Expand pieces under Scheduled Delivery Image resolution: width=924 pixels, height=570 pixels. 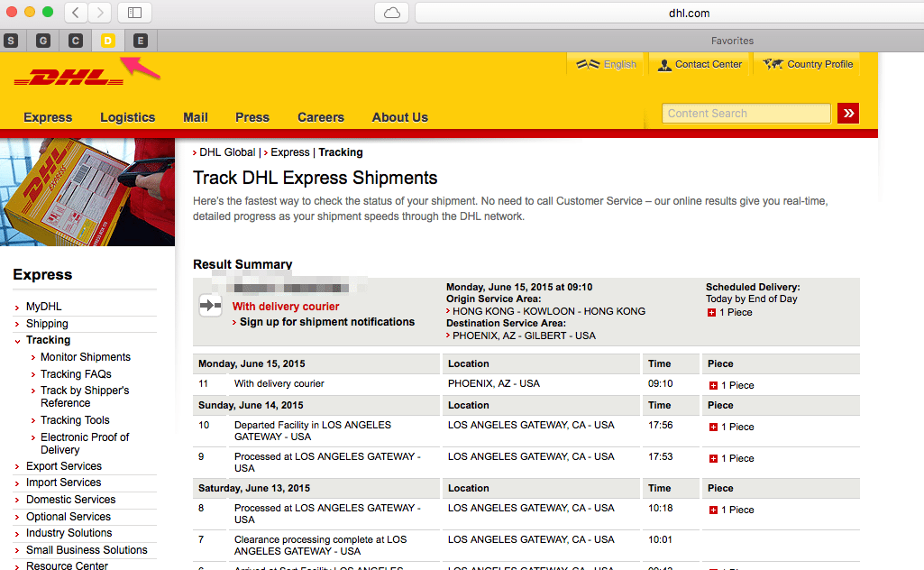(x=712, y=312)
